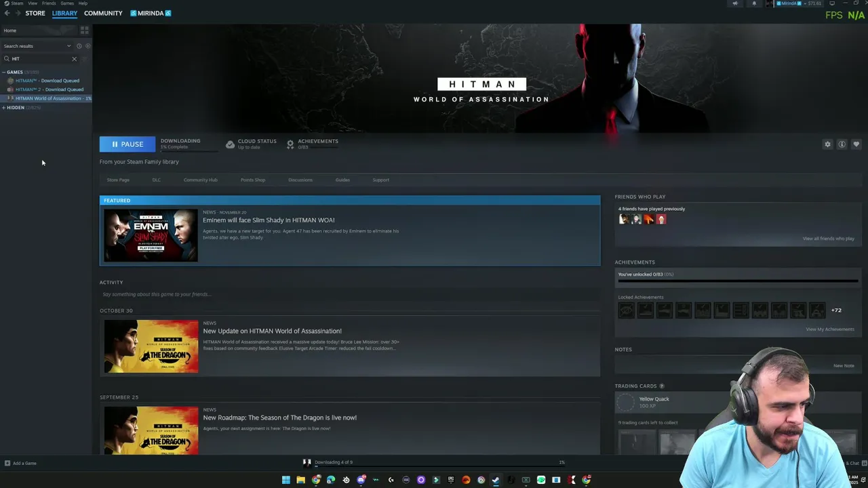Open the DLC link
868x488 pixels.
click(x=157, y=180)
